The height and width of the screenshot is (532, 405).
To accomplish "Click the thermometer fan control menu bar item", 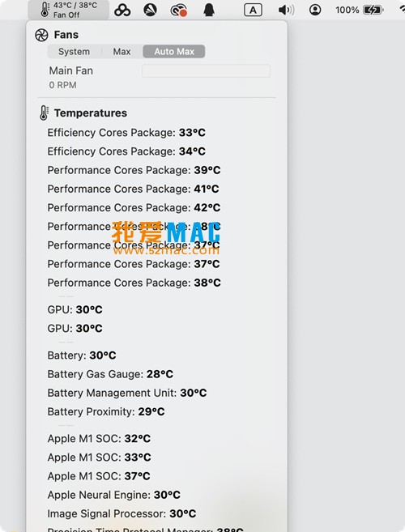I will [x=69, y=10].
